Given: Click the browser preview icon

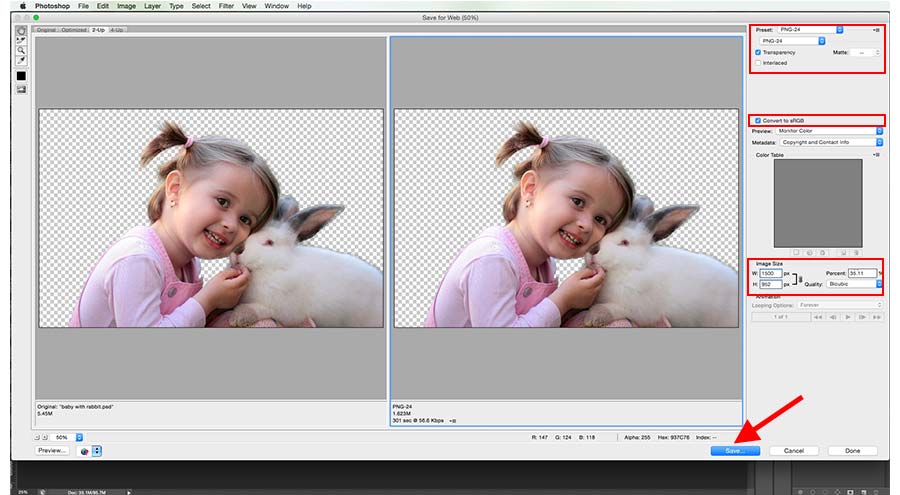Looking at the screenshot, I should point(84,451).
